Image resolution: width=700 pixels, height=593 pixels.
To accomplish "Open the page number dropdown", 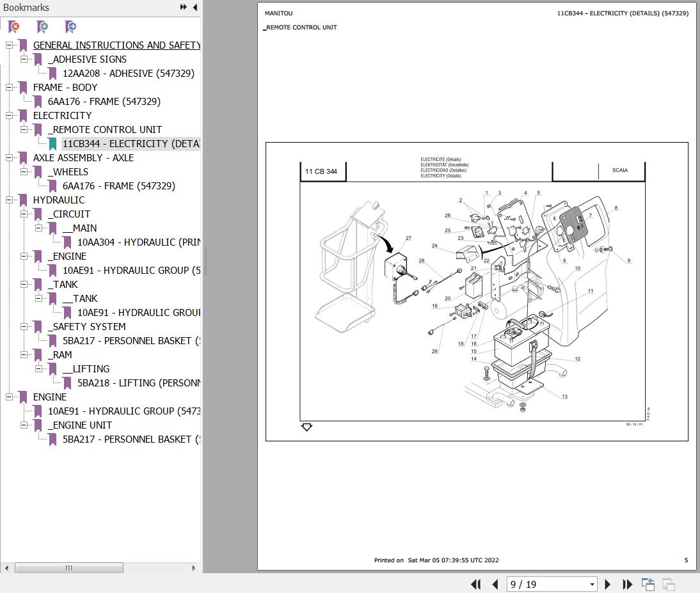I will [x=592, y=584].
